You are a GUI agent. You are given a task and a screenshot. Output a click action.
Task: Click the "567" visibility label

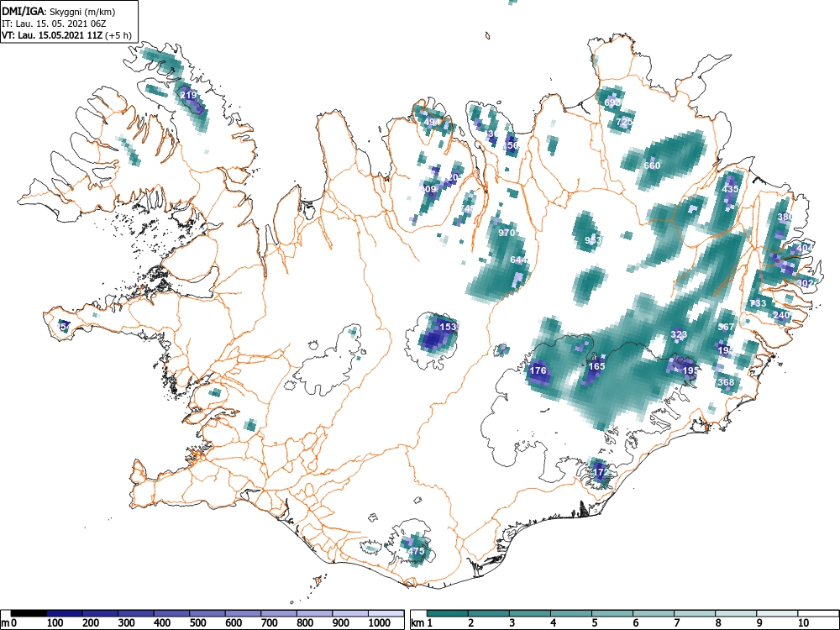coord(726,327)
